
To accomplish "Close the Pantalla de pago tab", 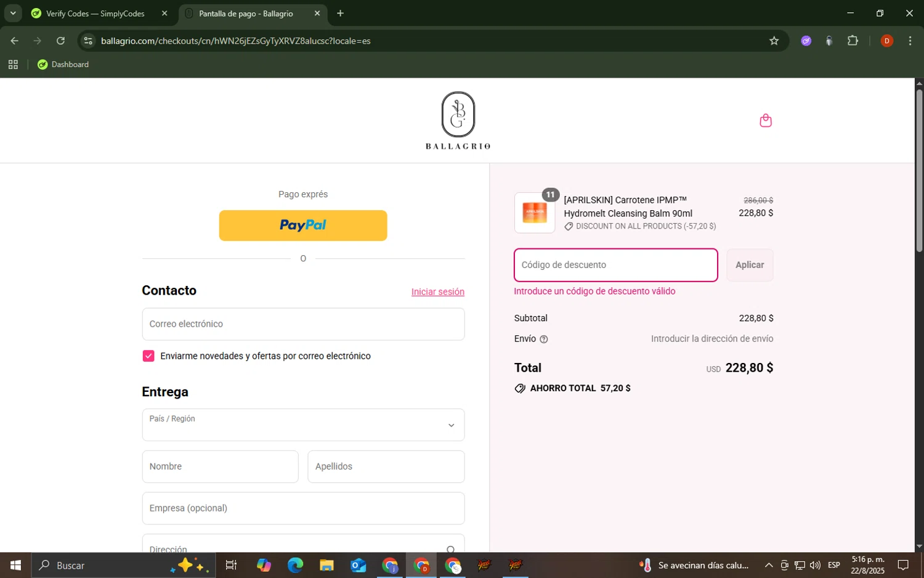I will (x=317, y=13).
